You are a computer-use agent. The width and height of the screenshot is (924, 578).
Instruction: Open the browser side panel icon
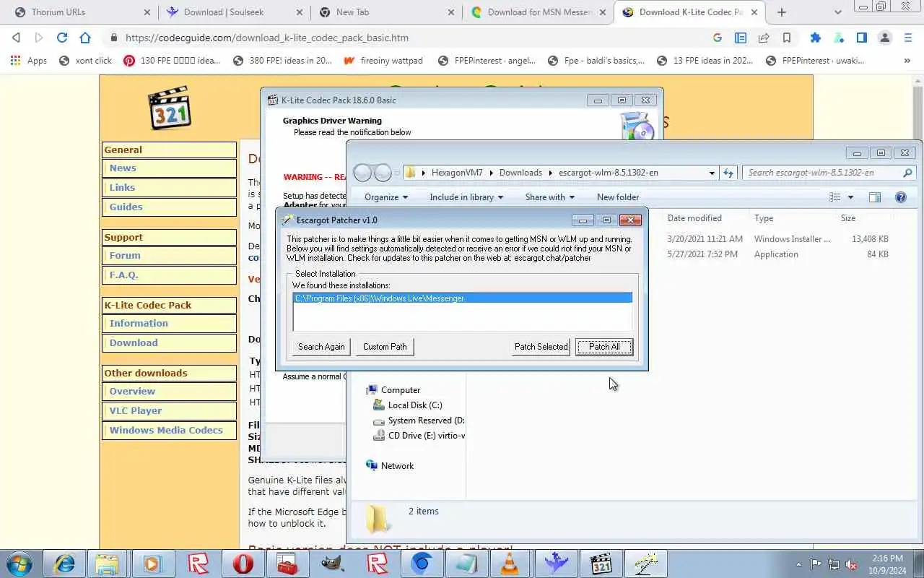point(862,38)
